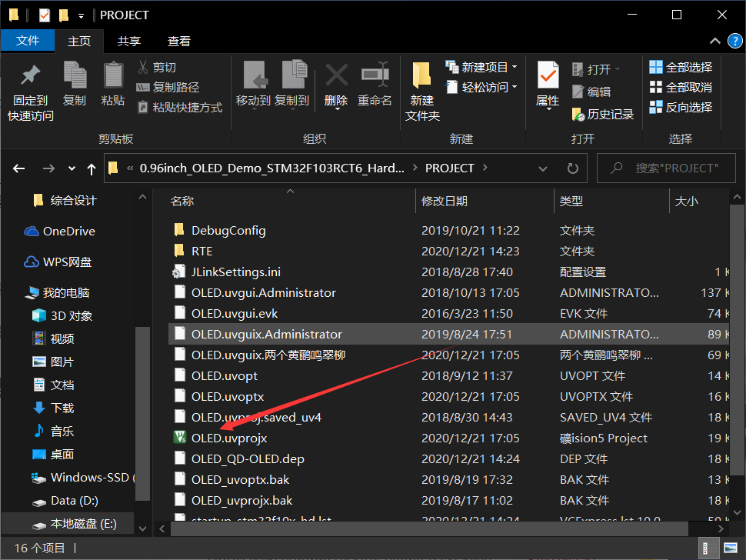Select OLED.uvgui.Administrator file

tap(263, 292)
